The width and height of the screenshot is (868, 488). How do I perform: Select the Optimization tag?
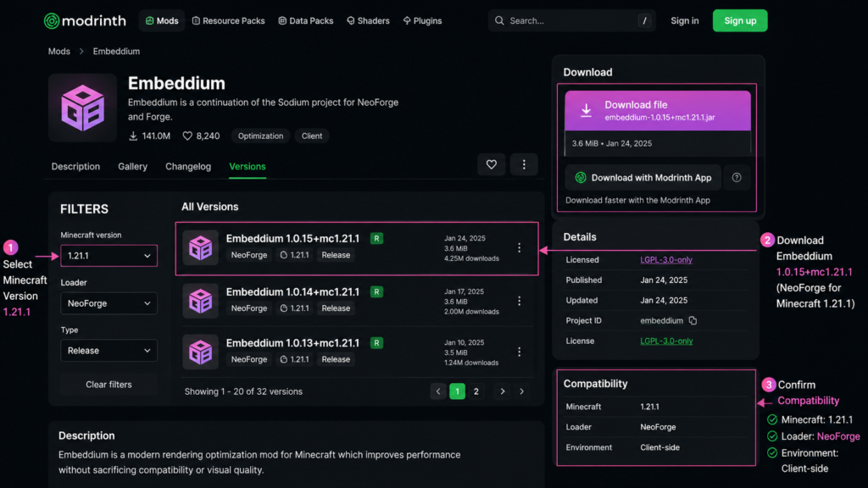point(260,136)
